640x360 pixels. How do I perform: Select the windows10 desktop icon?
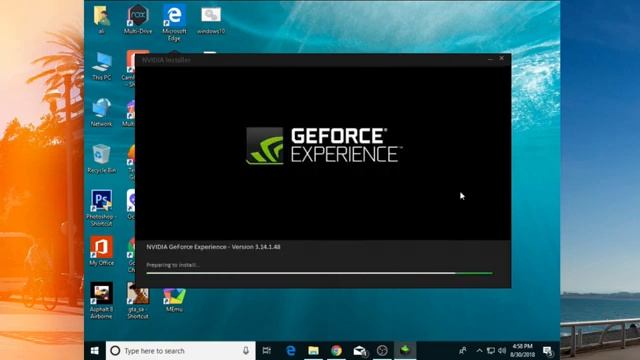click(211, 20)
